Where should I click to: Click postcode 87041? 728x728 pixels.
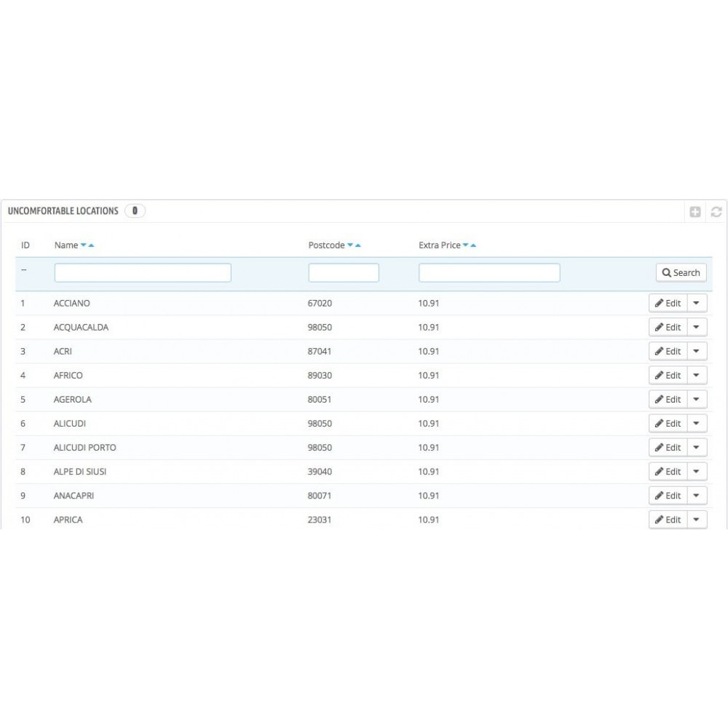320,352
